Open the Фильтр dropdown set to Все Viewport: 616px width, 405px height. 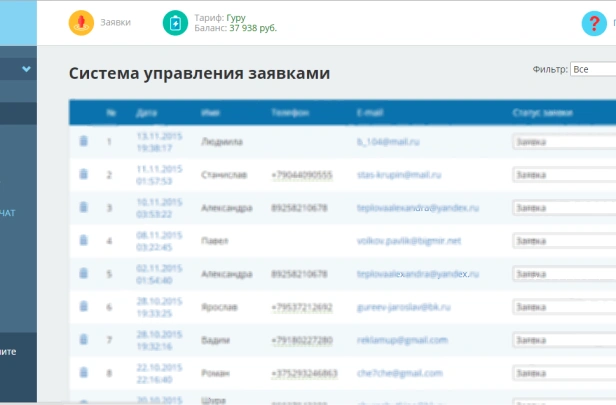(593, 69)
